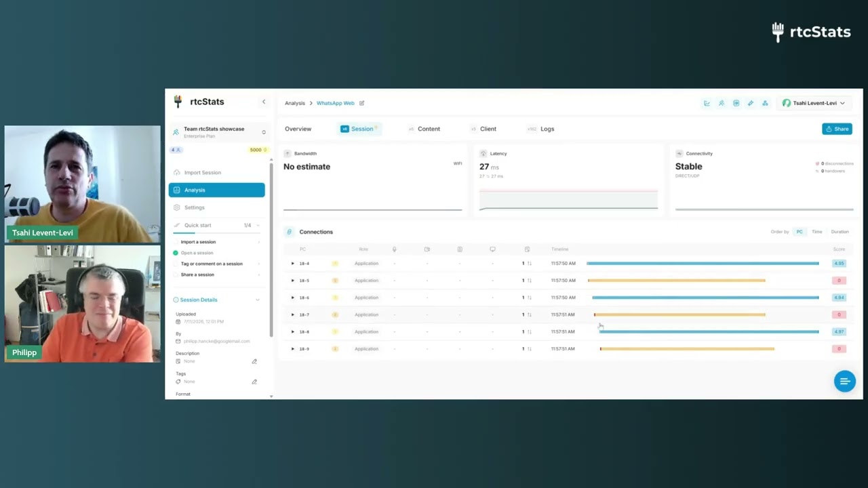868x488 pixels.
Task: Open the floating chat bubble button
Action: click(x=844, y=381)
